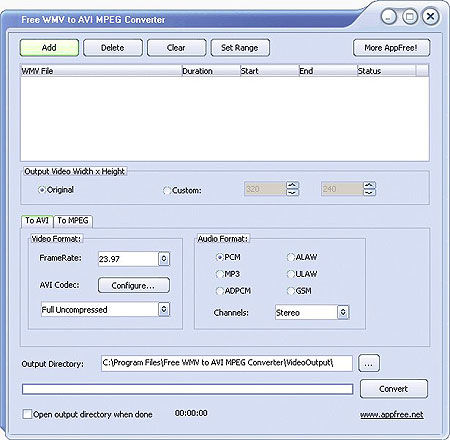
Task: Click More AppFree! button
Action: [x=391, y=48]
